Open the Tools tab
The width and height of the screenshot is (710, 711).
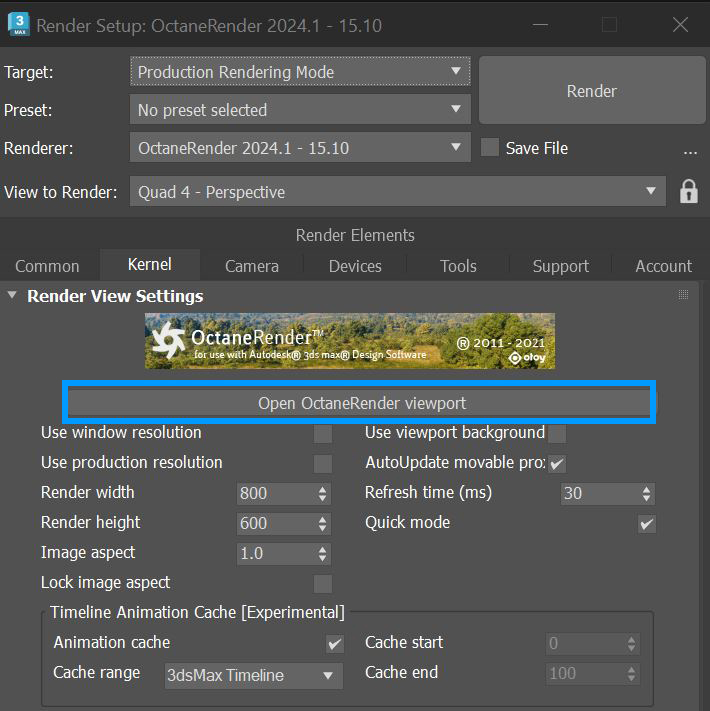point(458,266)
